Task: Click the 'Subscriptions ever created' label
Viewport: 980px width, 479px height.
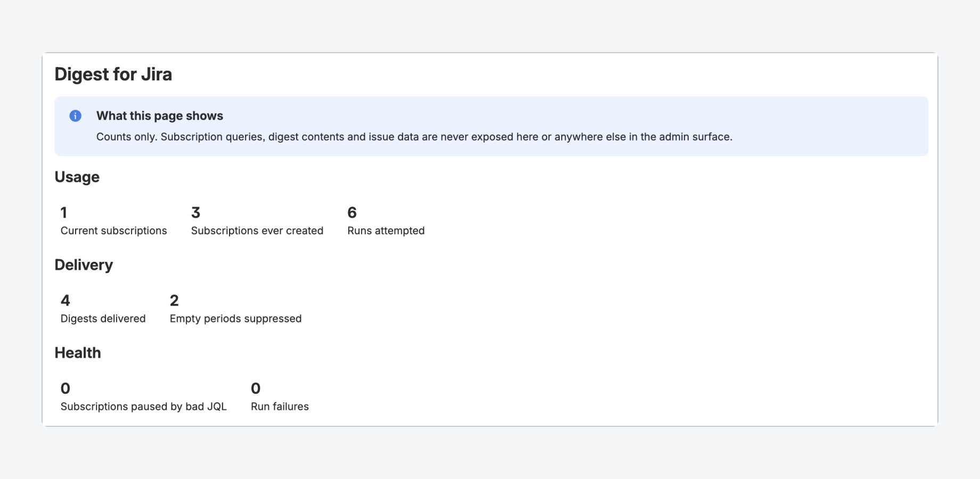Action: point(257,231)
